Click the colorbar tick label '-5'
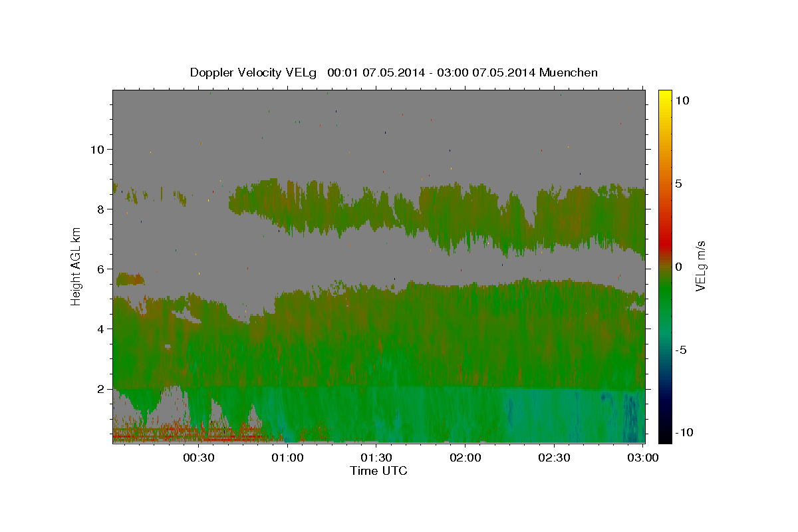The height and width of the screenshot is (532, 798). [682, 350]
